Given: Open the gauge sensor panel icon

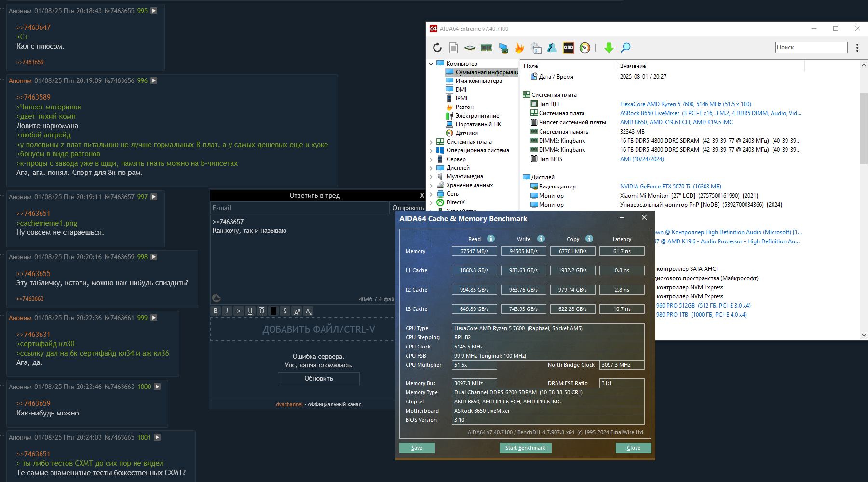Looking at the screenshot, I should [x=585, y=47].
